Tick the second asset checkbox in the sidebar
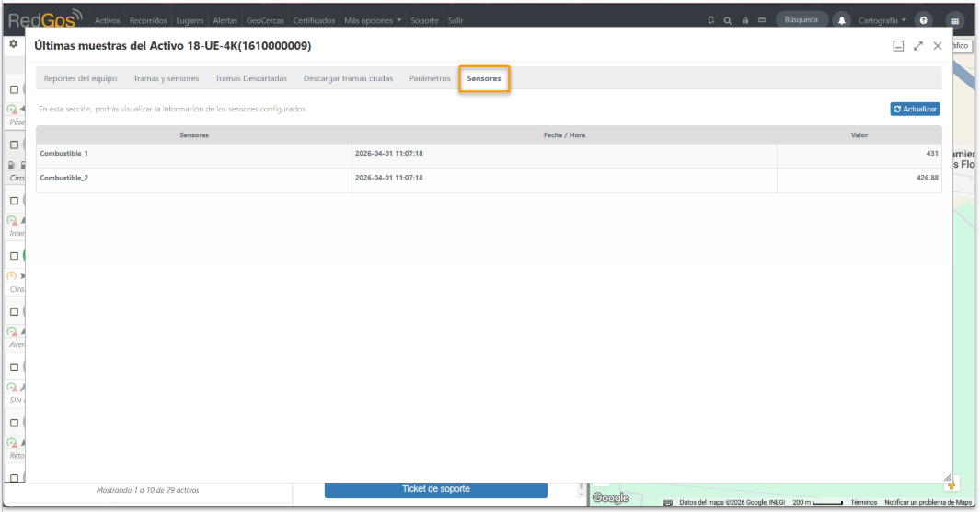 tap(14, 145)
